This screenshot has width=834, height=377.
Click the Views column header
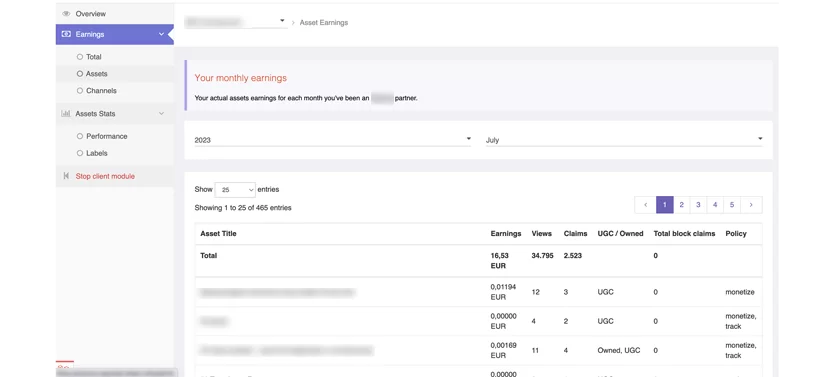tap(541, 233)
